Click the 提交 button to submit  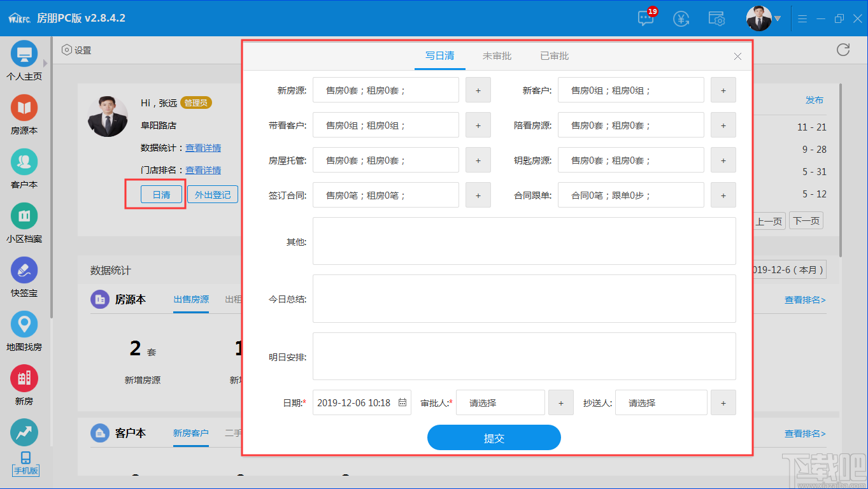click(494, 437)
